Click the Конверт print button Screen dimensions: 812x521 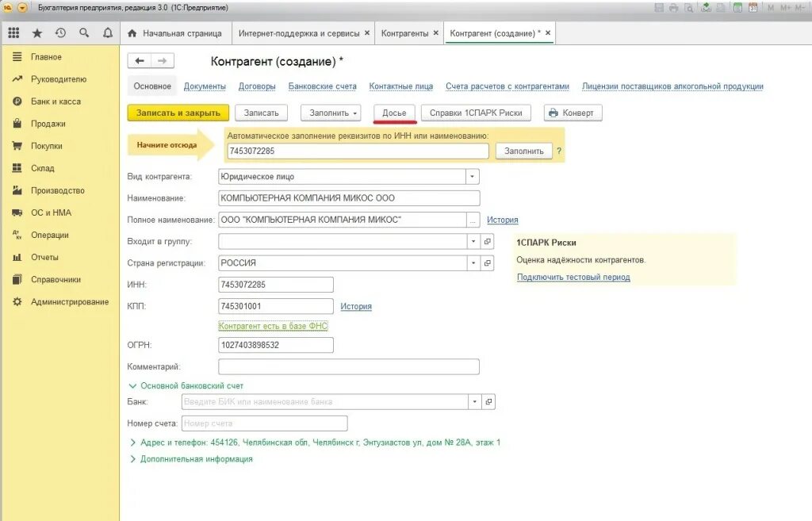pyautogui.click(x=573, y=113)
